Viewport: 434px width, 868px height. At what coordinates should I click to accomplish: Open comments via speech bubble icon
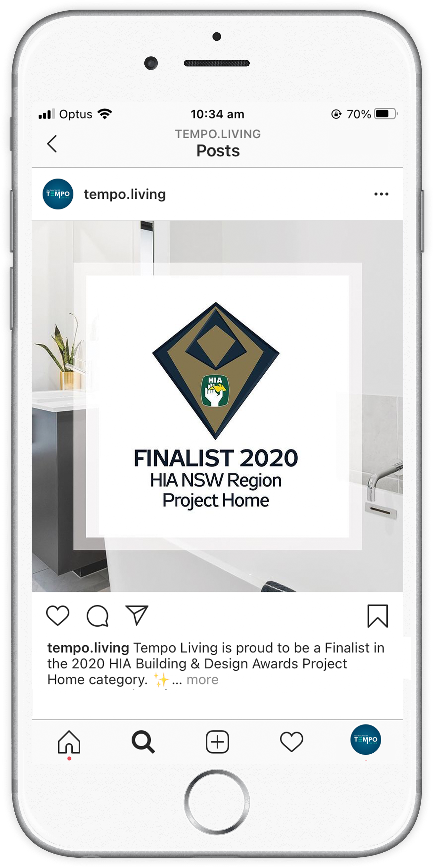pos(98,616)
